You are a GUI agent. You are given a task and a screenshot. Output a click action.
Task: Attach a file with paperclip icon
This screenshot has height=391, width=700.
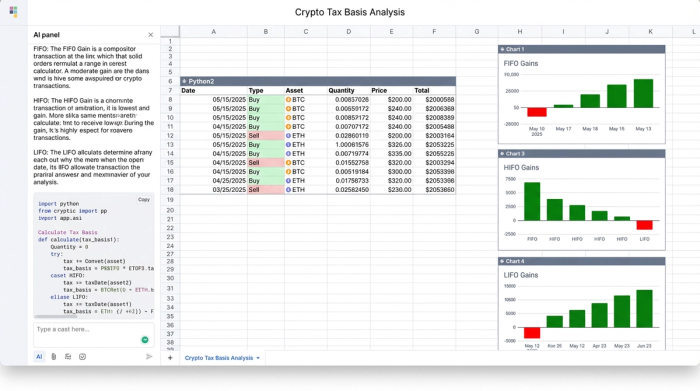click(54, 357)
